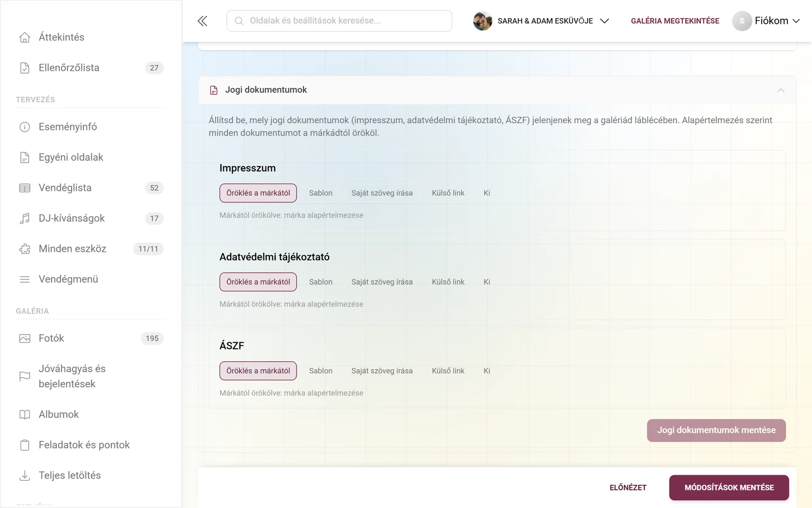This screenshot has height=508, width=812.
Task: Click the Ellenőrzőlista checklist icon
Action: click(25, 68)
